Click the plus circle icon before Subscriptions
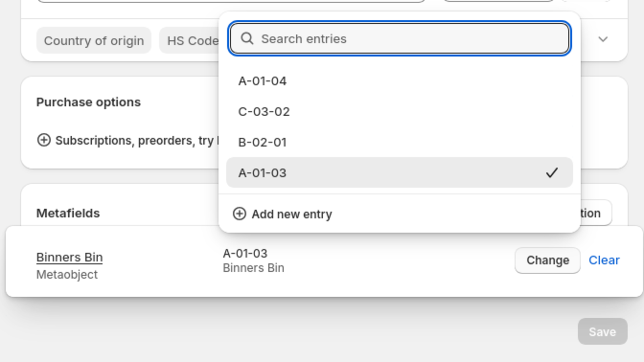Screen dimensions: 644x362 (x=44, y=140)
